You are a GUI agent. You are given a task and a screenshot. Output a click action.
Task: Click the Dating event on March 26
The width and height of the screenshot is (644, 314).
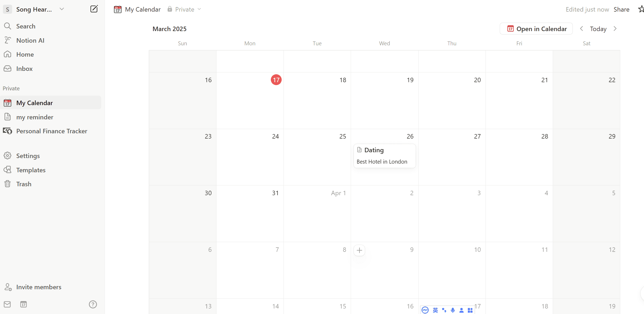[x=374, y=150]
